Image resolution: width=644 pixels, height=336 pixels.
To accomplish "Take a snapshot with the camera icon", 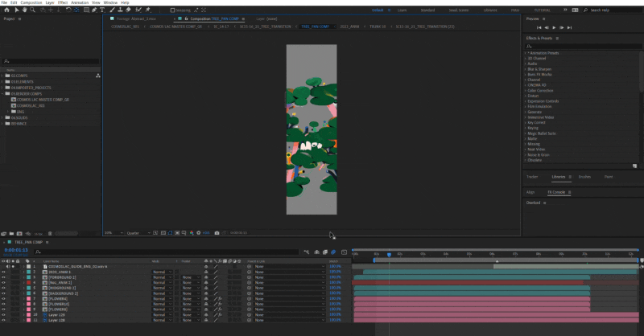I will pos(217,233).
